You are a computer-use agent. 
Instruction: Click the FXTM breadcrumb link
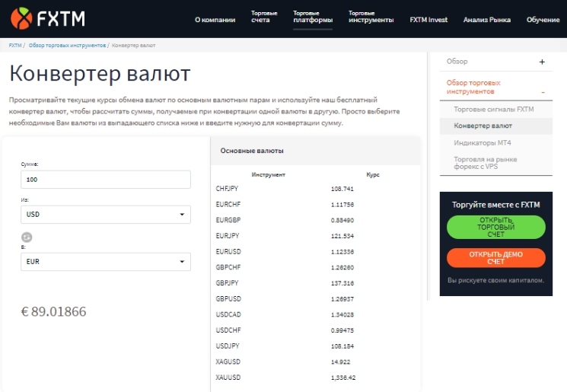(x=15, y=45)
